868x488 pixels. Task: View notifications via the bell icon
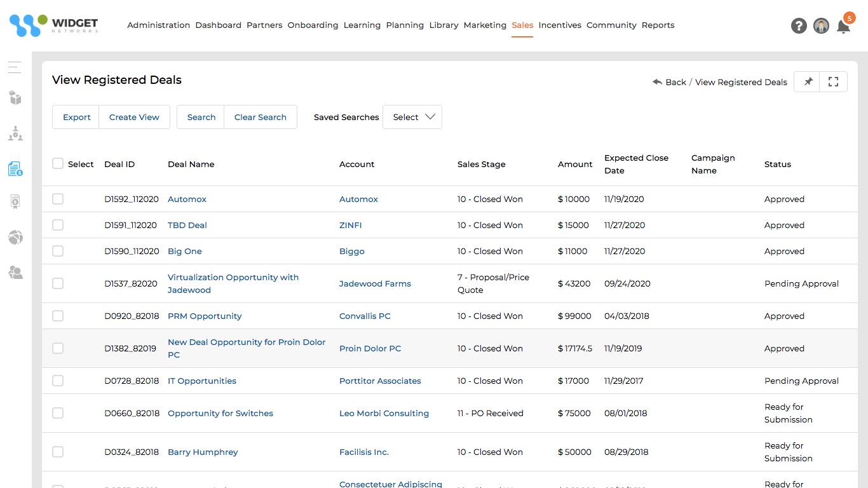(x=844, y=27)
